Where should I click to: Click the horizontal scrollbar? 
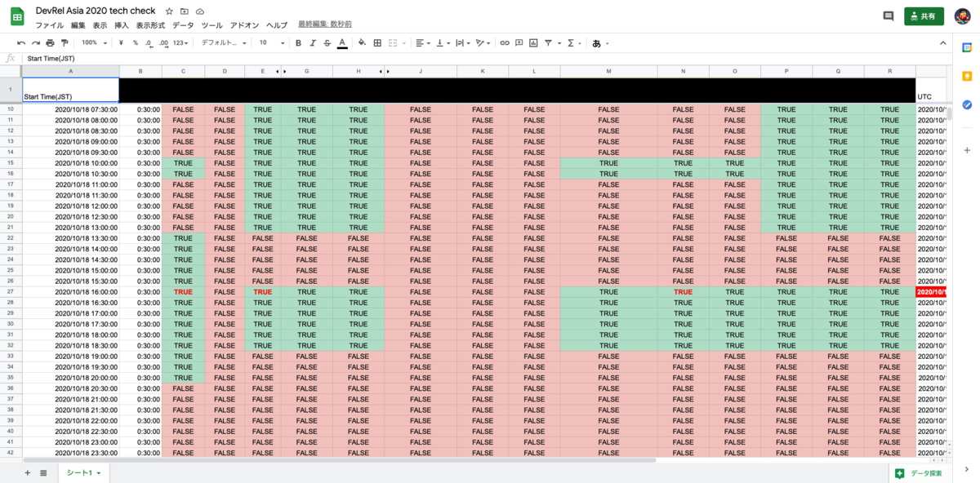[x=339, y=460]
